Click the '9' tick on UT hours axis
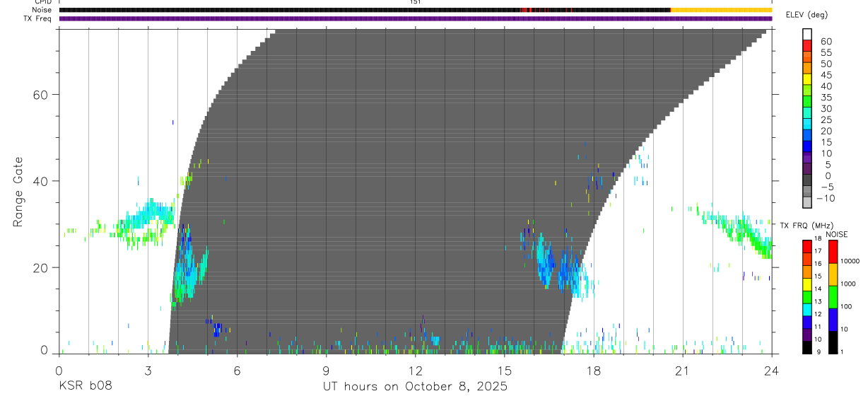 point(326,370)
